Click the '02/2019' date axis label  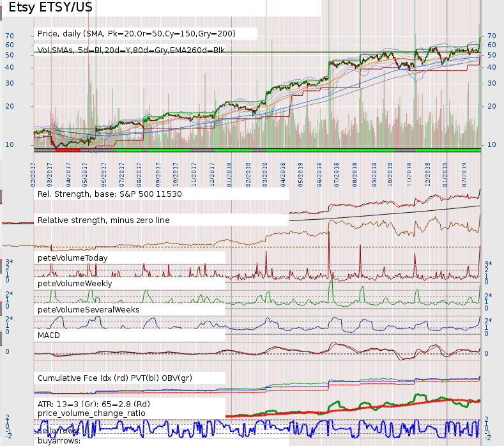tap(464, 174)
